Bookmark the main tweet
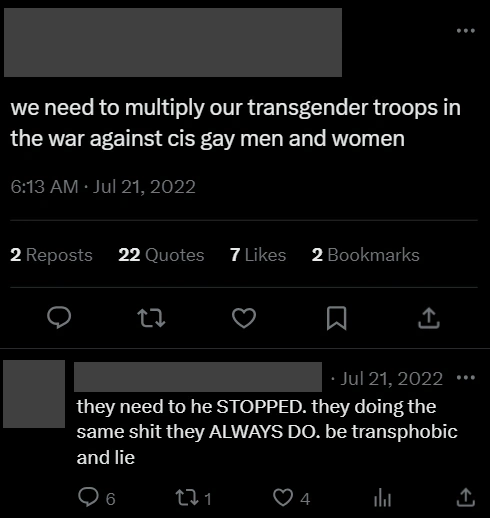Viewport: 490px width, 518px height. coord(336,318)
